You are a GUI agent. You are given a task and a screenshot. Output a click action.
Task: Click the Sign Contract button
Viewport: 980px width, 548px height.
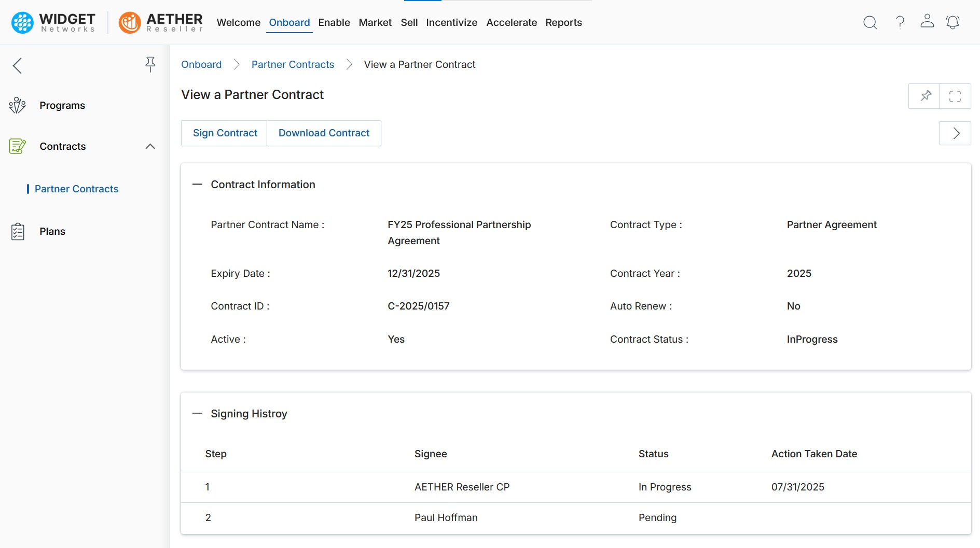point(225,133)
